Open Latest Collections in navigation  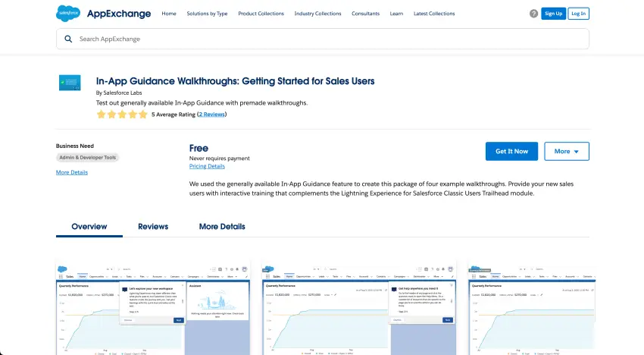tap(434, 14)
